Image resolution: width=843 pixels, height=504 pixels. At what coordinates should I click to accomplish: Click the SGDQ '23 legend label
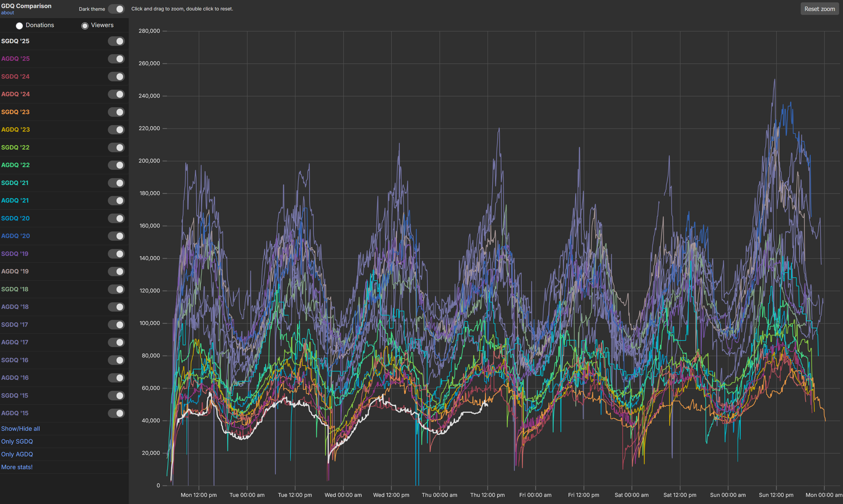click(15, 112)
